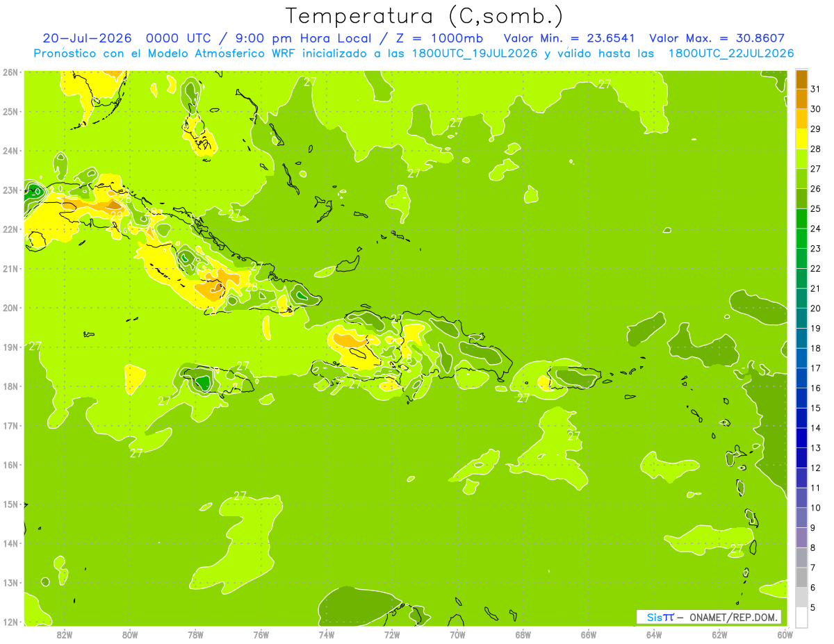This screenshot has height=644, width=834.
Task: Click the "Valor Max. = 30.8607" text
Action: pyautogui.click(x=717, y=38)
